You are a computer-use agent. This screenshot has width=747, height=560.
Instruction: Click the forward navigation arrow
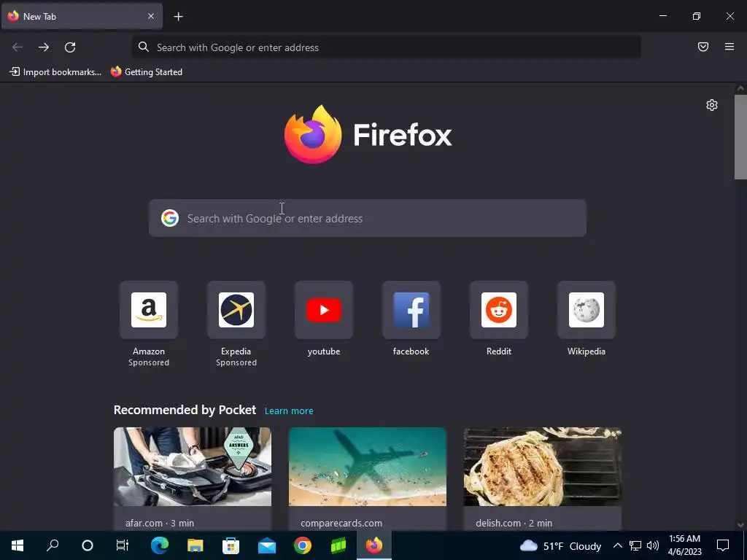[44, 47]
